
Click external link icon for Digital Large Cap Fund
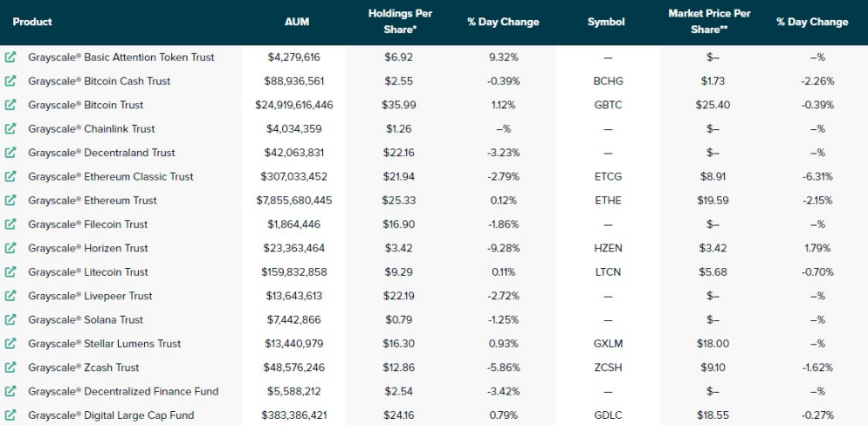(x=10, y=415)
